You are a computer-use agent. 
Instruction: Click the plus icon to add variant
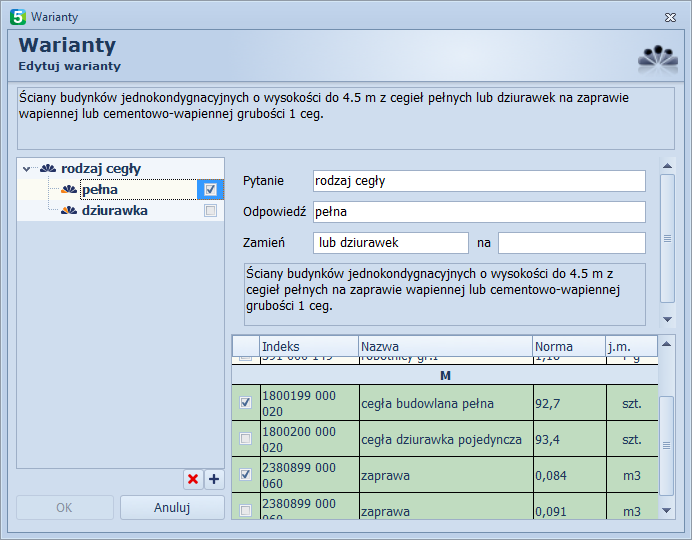tap(213, 480)
